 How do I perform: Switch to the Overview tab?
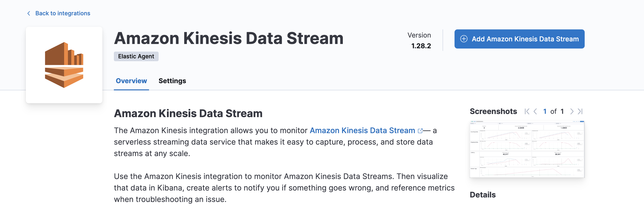click(x=131, y=81)
